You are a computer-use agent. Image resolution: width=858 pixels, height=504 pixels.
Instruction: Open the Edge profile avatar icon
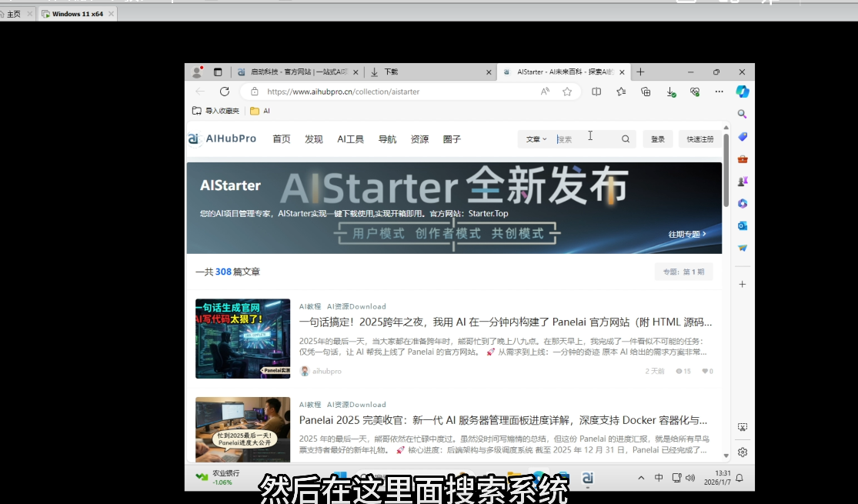(197, 72)
